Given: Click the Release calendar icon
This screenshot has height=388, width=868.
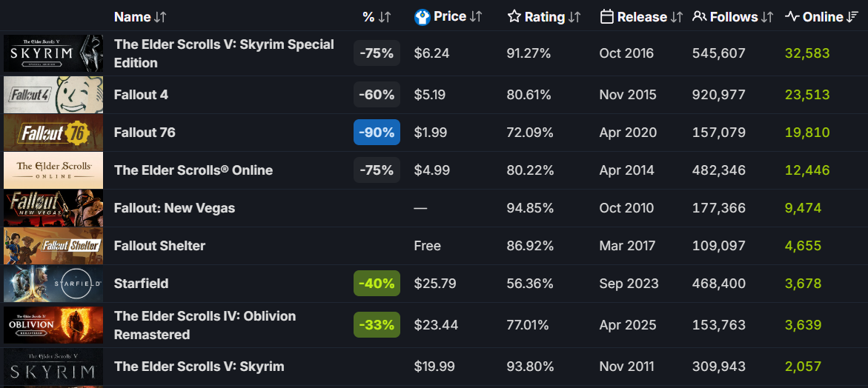Looking at the screenshot, I should point(607,17).
